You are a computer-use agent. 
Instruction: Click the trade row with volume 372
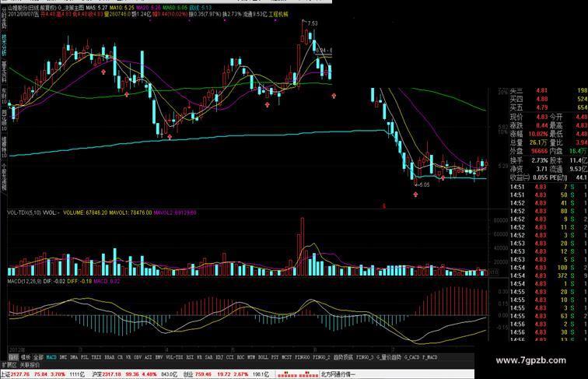pos(548,275)
